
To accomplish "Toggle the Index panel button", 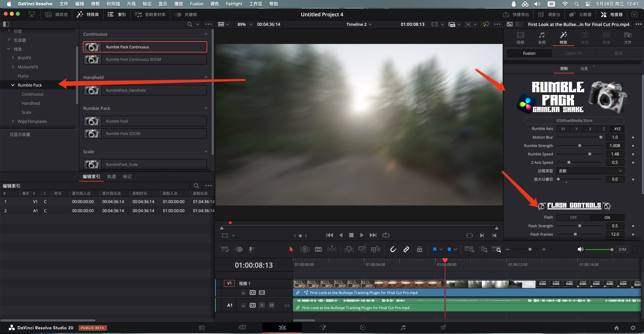I will [117, 14].
